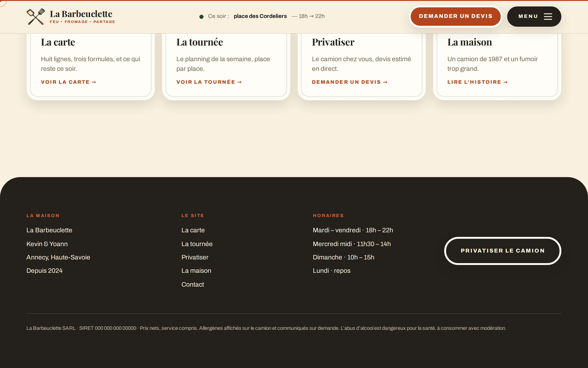Click Mardi – vendredi 18h – 22h hours
The width and height of the screenshot is (588, 368).
click(353, 230)
